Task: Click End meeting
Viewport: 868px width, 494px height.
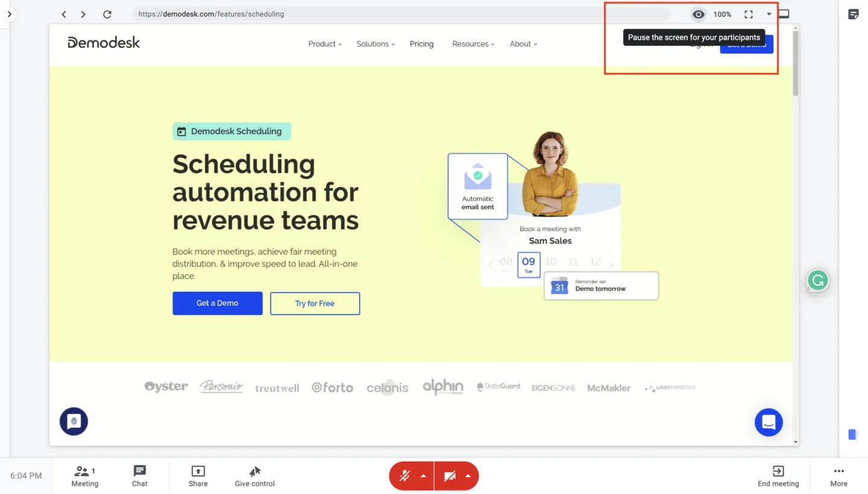Action: pyautogui.click(x=778, y=476)
